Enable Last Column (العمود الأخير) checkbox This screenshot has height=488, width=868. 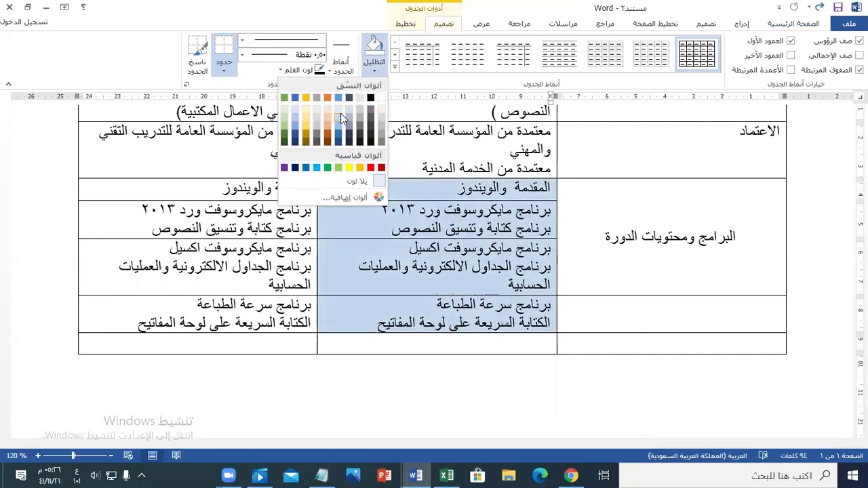(791, 56)
